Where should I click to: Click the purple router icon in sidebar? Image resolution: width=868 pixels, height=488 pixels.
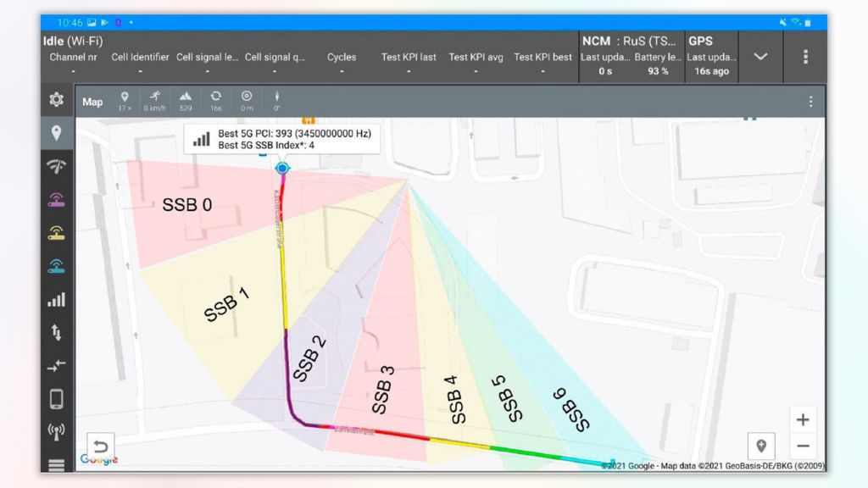point(57,199)
